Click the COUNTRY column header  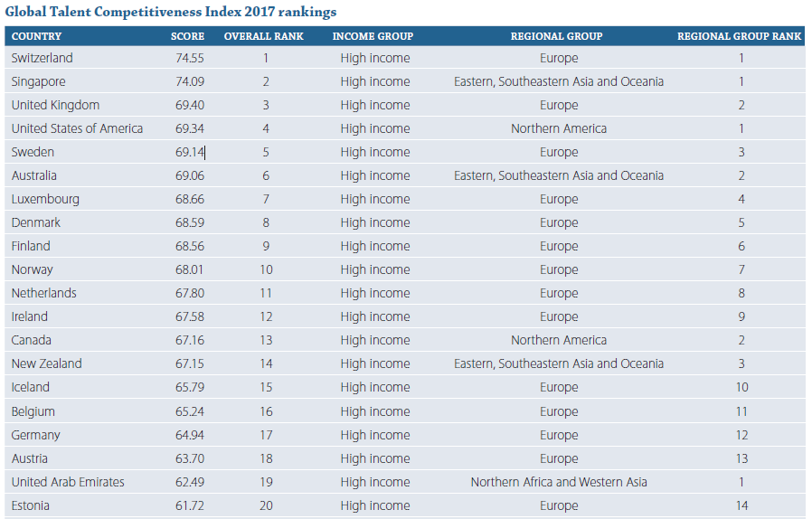click(36, 36)
